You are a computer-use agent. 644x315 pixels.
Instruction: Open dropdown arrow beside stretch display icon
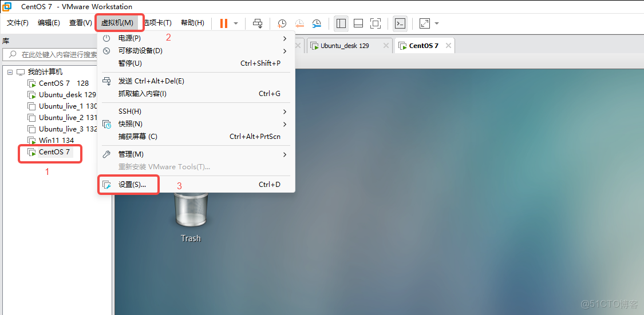point(437,23)
